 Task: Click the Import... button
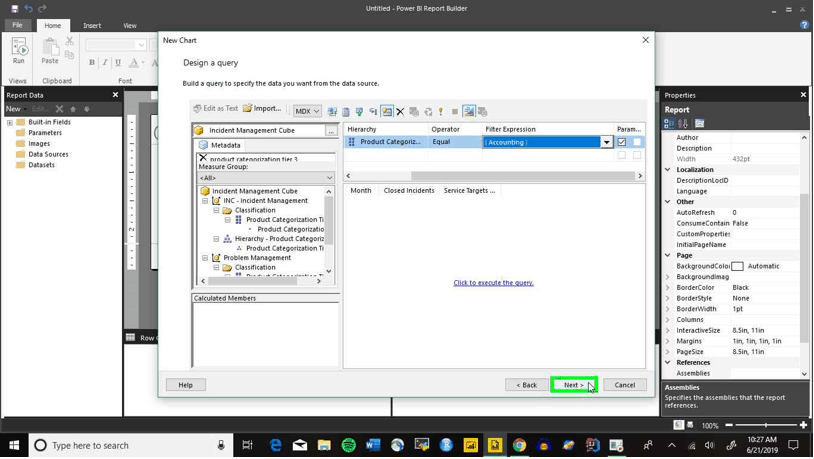[262, 109]
